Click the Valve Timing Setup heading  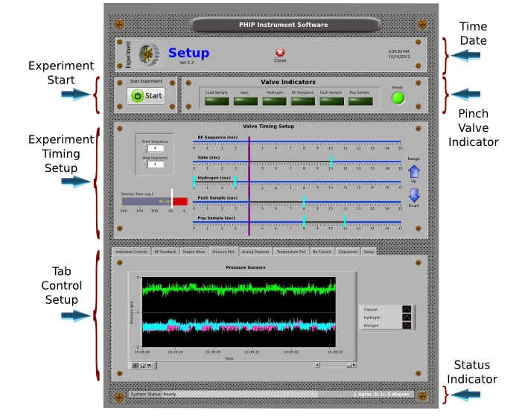[x=269, y=127]
